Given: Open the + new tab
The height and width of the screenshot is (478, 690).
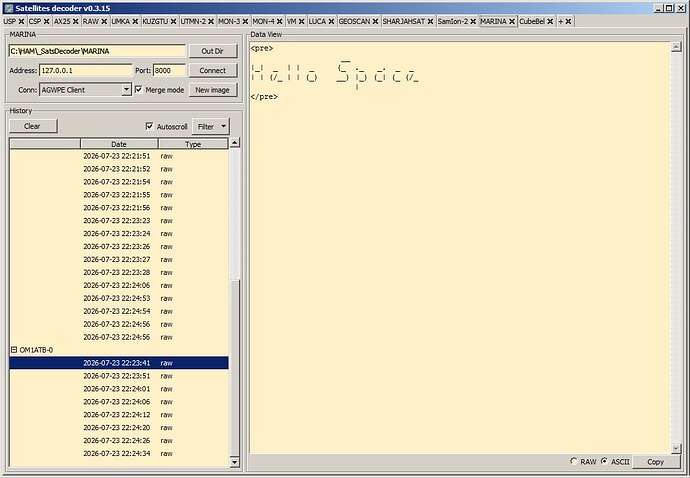Looking at the screenshot, I should pyautogui.click(x=561, y=21).
